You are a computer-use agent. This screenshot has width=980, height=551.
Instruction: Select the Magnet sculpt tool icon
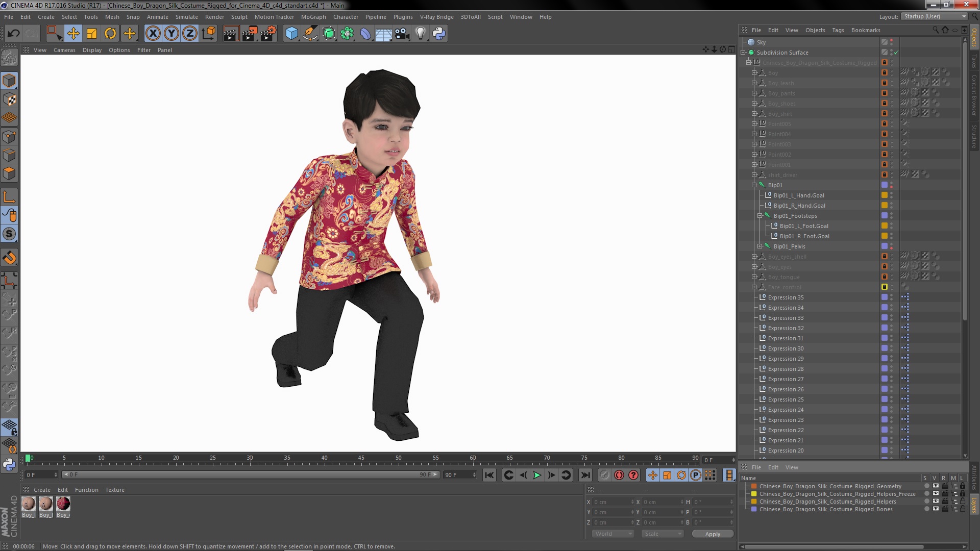(9, 258)
